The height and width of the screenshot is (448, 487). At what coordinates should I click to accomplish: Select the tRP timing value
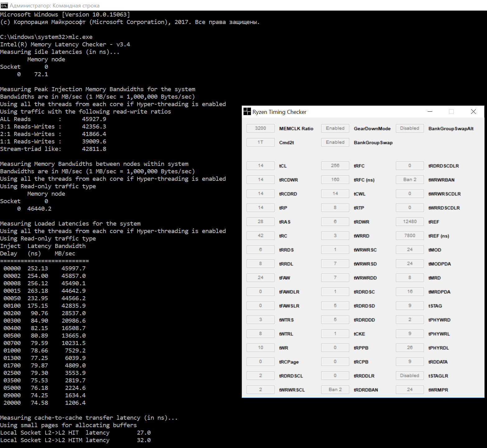pyautogui.click(x=261, y=208)
